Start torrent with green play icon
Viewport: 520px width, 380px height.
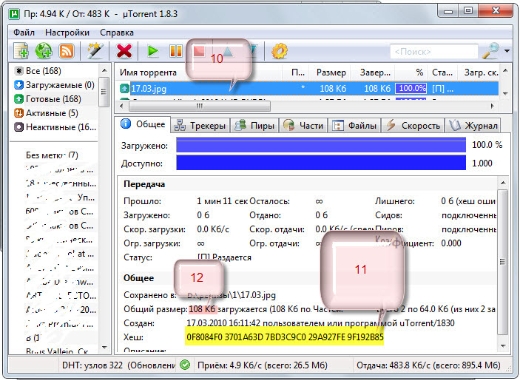click(153, 52)
